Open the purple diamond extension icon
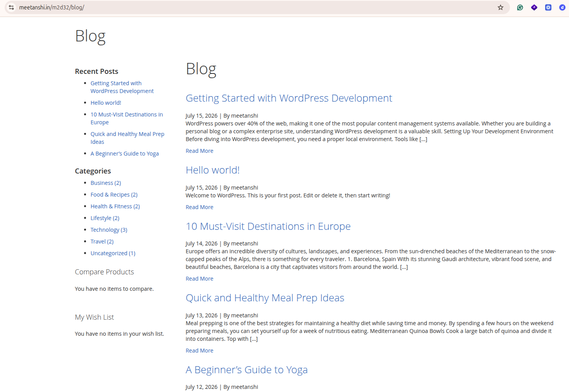Image resolution: width=569 pixels, height=392 pixels. click(534, 7)
